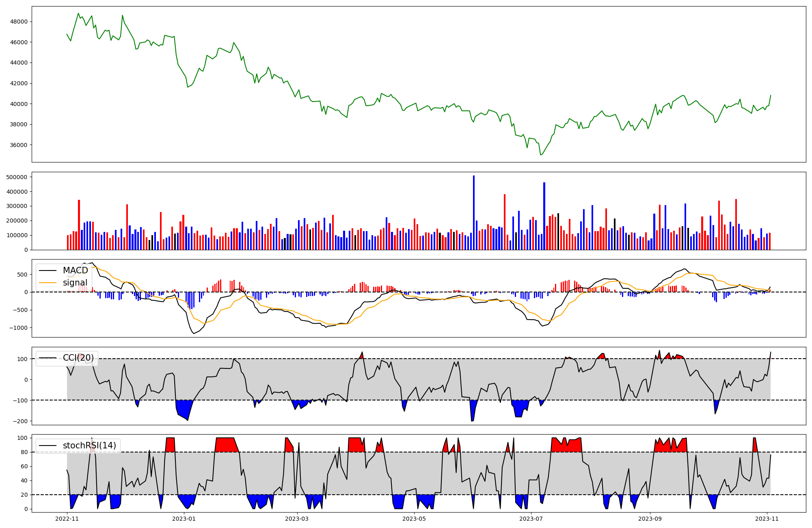This screenshot has width=812, height=528.
Task: Click the 36000 price axis tick label
Action: point(19,145)
